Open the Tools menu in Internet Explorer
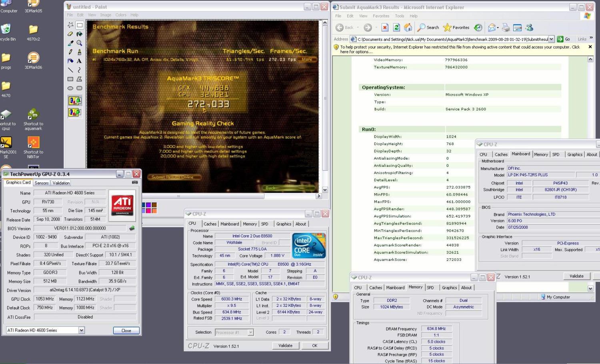600x364 pixels. 400,16
